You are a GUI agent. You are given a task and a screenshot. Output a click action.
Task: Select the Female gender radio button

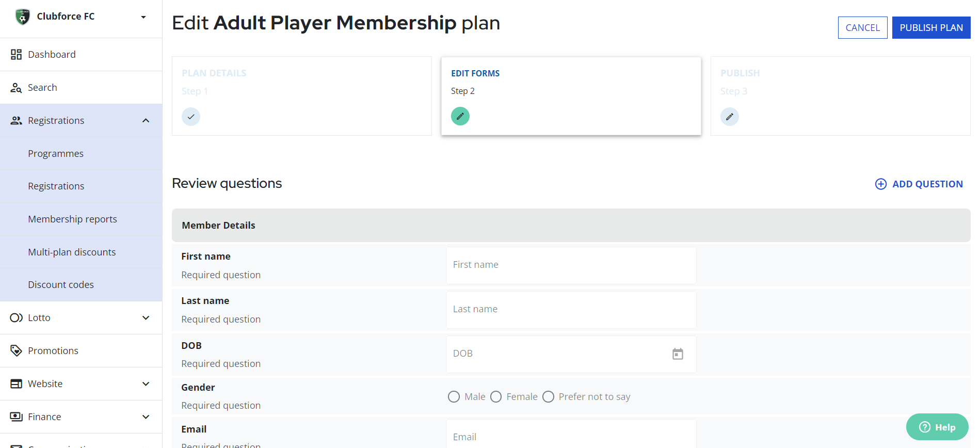click(x=496, y=396)
